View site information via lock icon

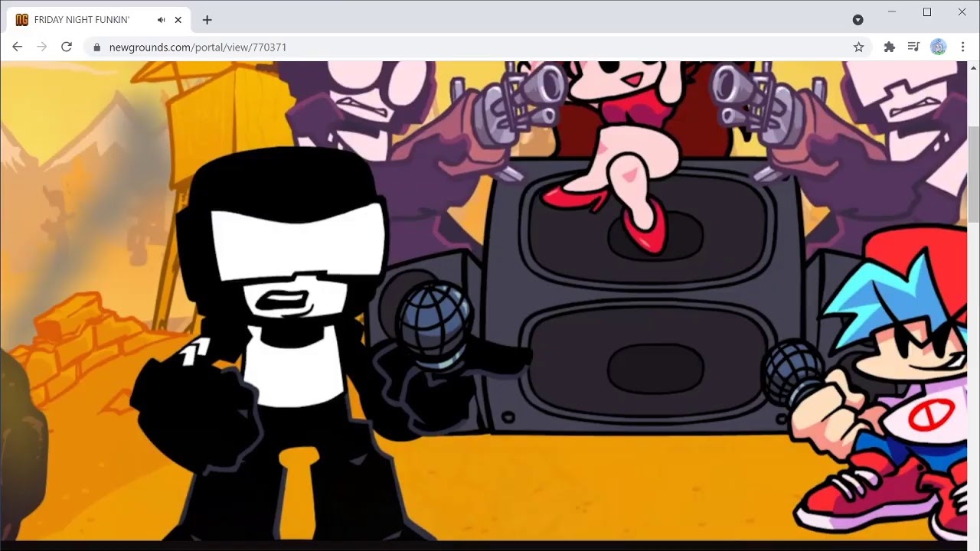(x=96, y=47)
